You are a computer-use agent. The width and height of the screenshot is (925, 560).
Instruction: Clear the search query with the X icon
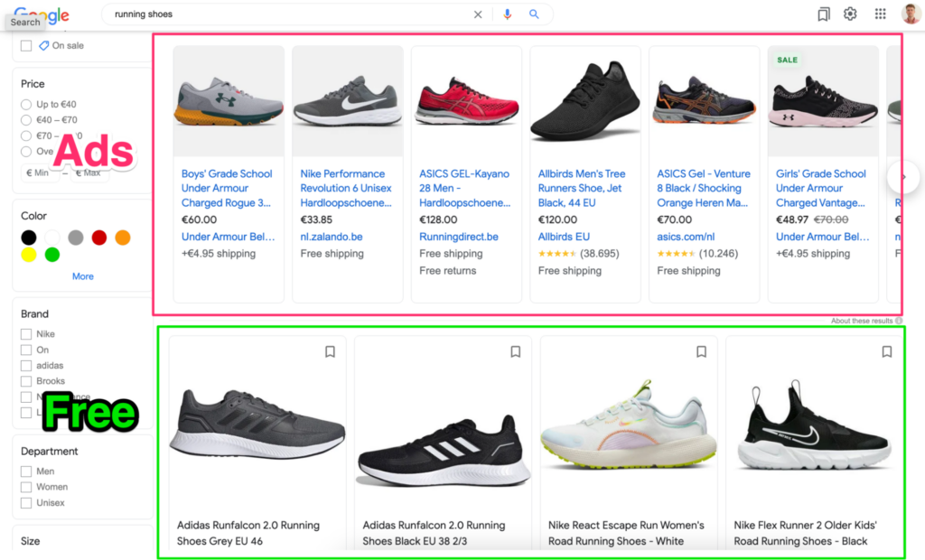pyautogui.click(x=478, y=14)
